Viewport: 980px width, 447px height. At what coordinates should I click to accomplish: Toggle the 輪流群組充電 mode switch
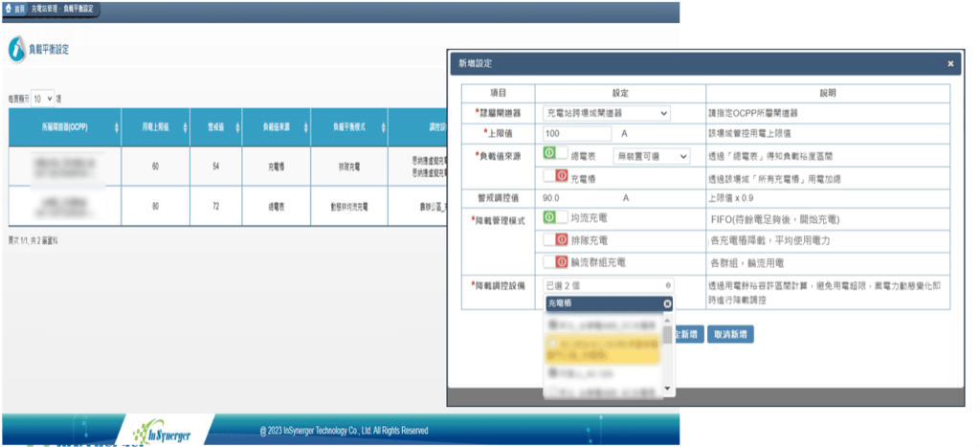pos(555,262)
